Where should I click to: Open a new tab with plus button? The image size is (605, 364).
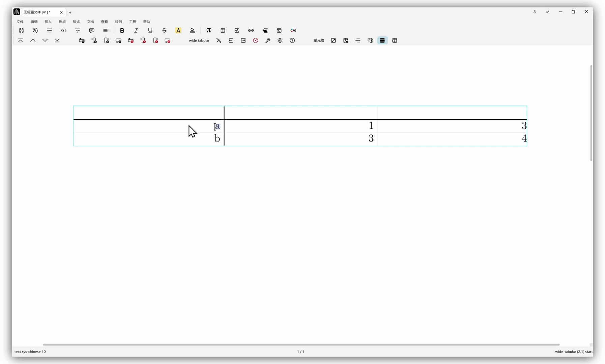tap(70, 12)
